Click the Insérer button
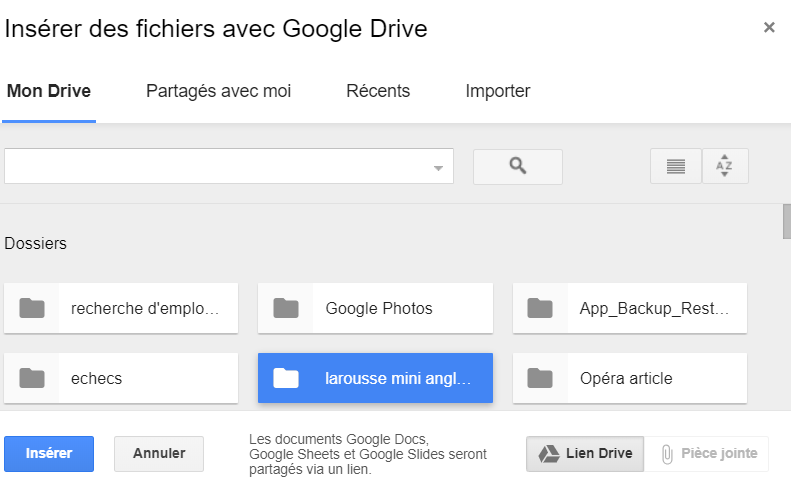The image size is (791, 487). tap(49, 454)
